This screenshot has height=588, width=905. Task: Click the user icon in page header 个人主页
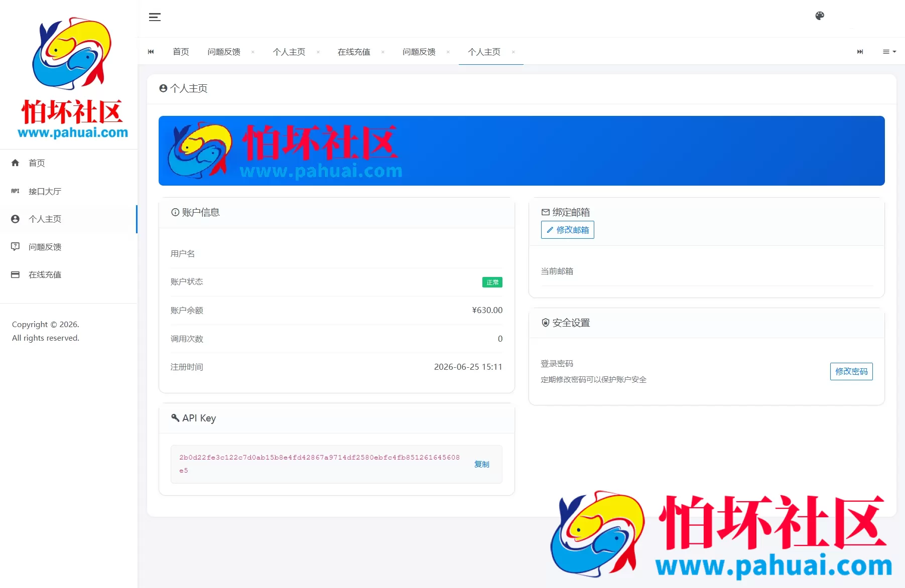click(x=163, y=88)
